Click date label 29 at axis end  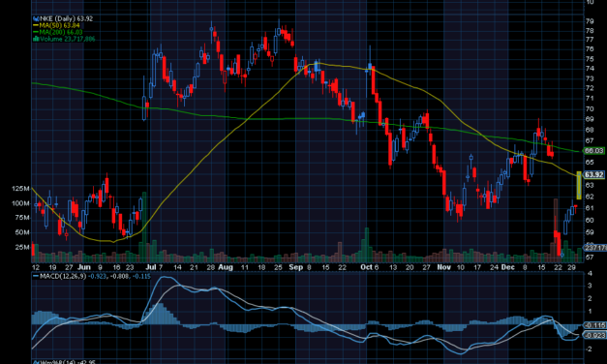pos(571,267)
